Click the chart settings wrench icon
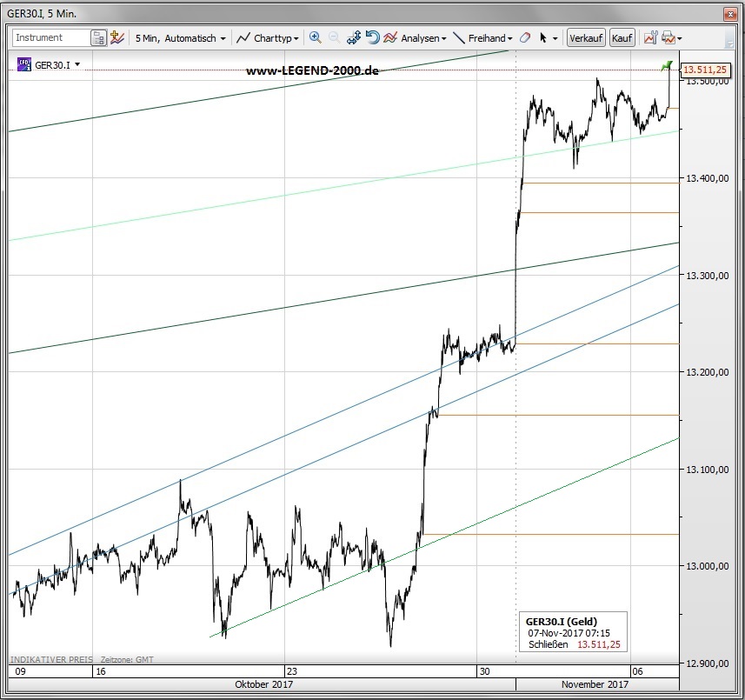 click(650, 38)
